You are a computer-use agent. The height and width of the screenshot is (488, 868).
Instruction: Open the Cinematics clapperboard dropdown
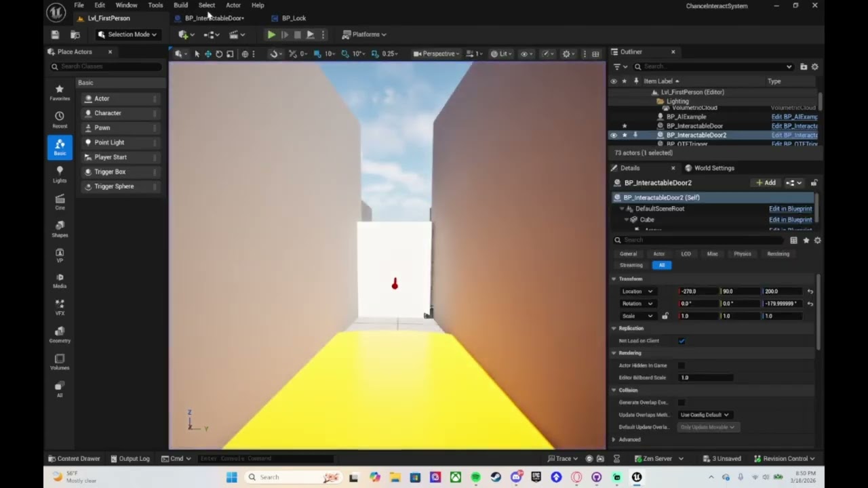pyautogui.click(x=237, y=35)
